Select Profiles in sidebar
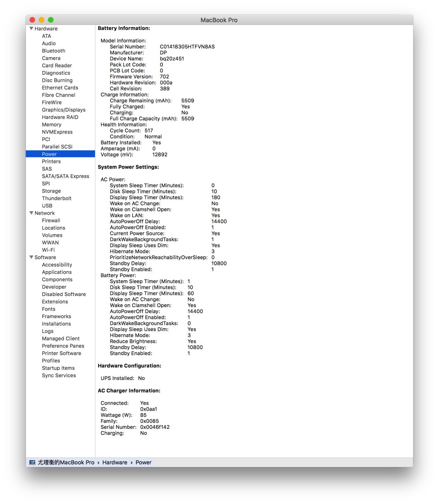The height and width of the screenshot is (504, 439). (x=51, y=361)
